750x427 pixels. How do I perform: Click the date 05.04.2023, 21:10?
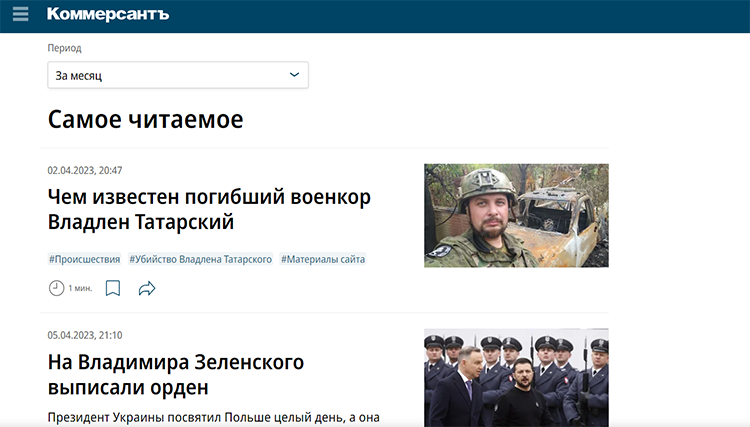(85, 335)
